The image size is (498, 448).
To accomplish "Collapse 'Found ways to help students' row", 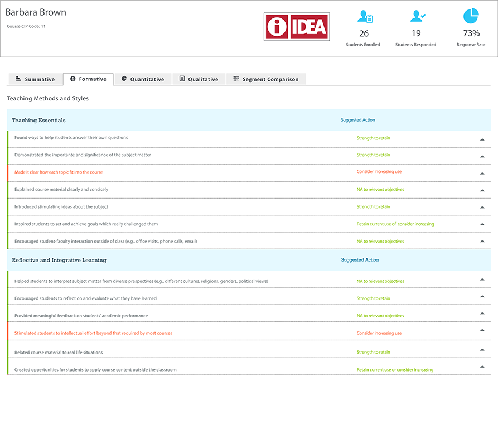I will pyautogui.click(x=482, y=139).
